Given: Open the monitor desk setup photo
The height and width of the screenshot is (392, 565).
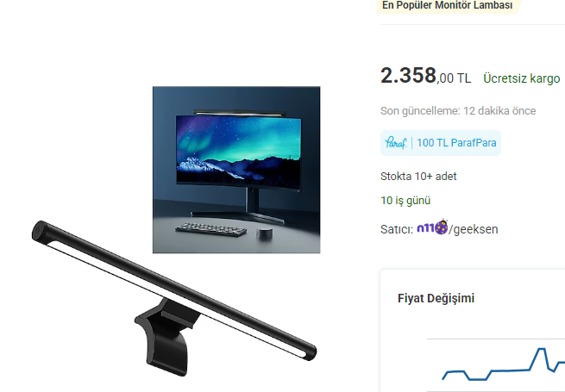Looking at the screenshot, I should [236, 170].
